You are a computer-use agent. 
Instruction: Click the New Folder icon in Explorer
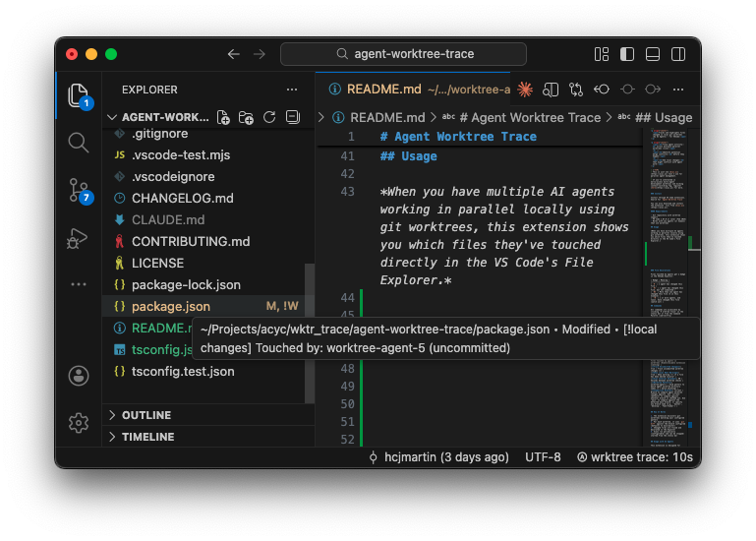coord(246,117)
